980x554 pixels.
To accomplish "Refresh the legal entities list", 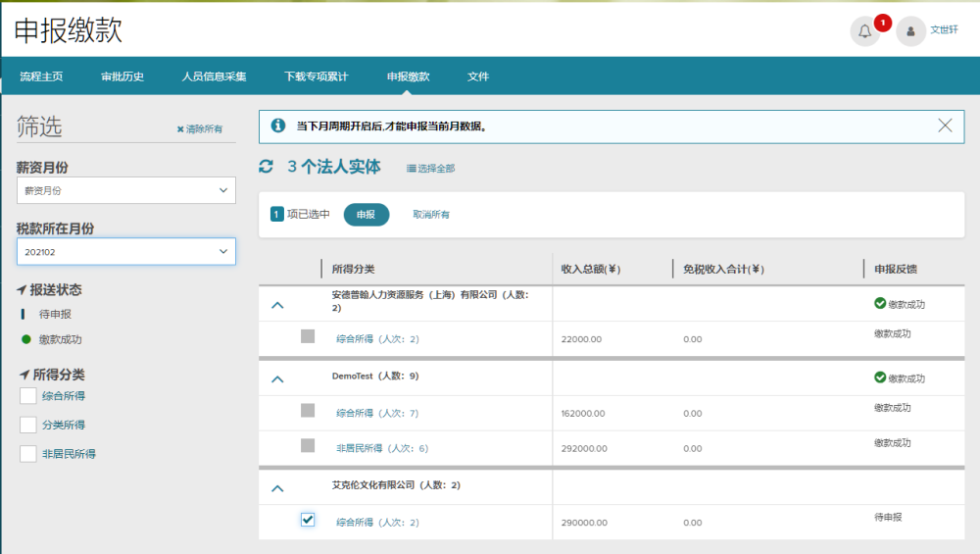I will click(267, 167).
